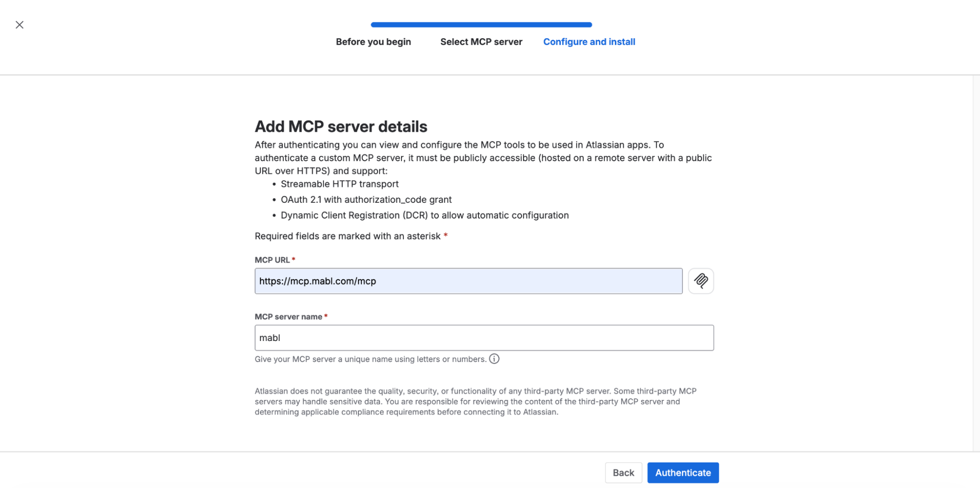Click the close X to dismiss the dialog
The height and width of the screenshot is (488, 980).
[x=20, y=24]
